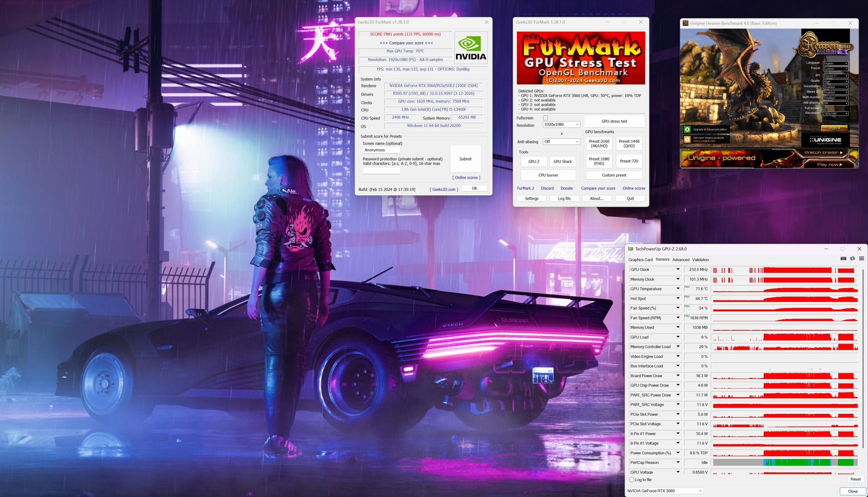Launch the Custom preset benchmark
The height and width of the screenshot is (497, 868).
(614, 175)
